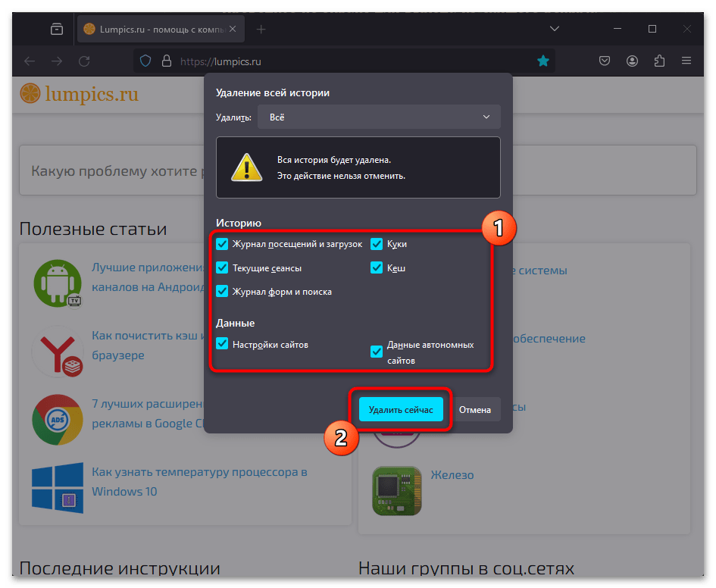Toggle 'Данные автономных сайтов' checkbox
716x588 pixels.
point(377,352)
